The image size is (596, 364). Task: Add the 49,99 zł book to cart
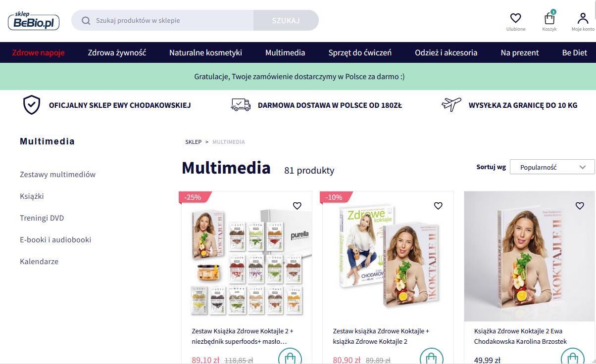tap(573, 358)
